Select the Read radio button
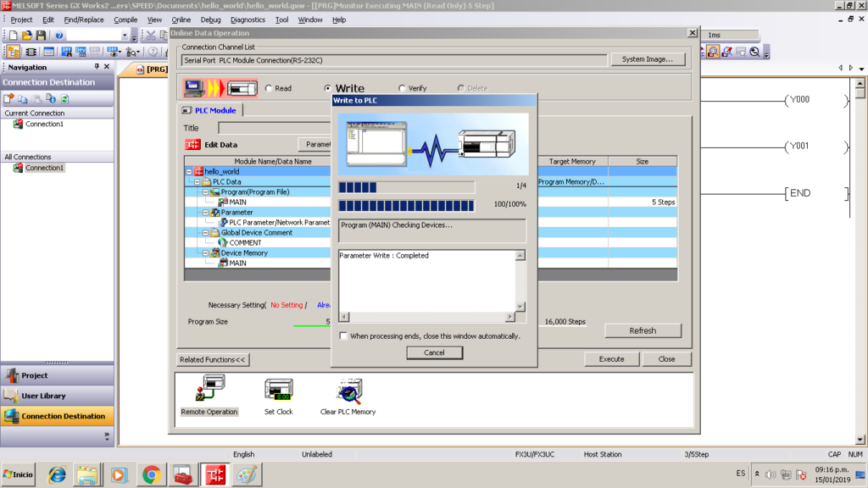 click(x=269, y=88)
